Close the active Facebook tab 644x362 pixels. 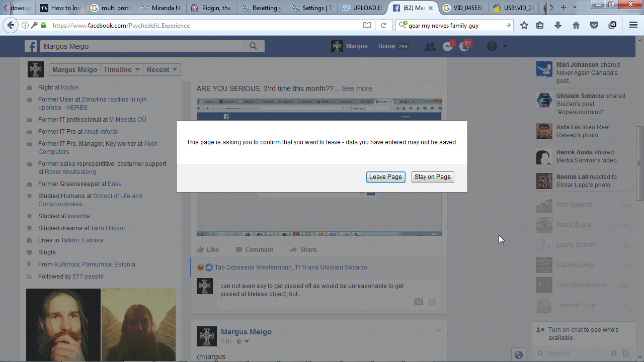coord(430,8)
